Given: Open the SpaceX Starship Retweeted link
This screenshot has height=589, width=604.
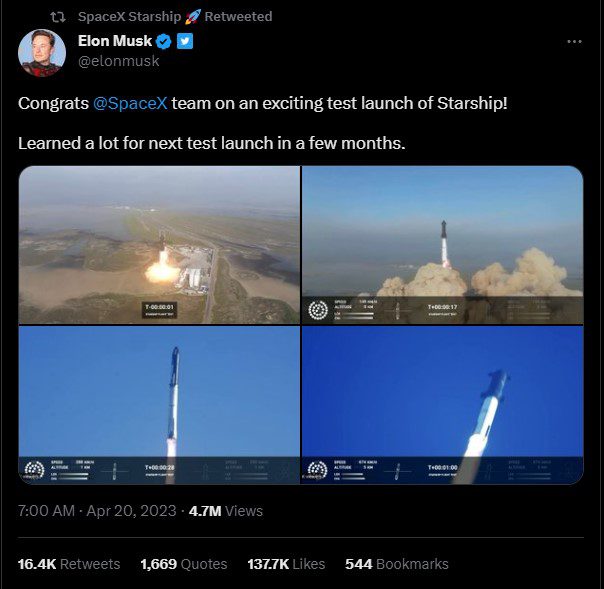Looking at the screenshot, I should (x=174, y=17).
